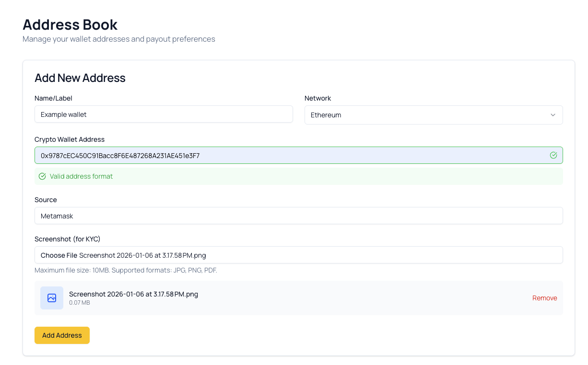Click the Address Book page heading

[x=70, y=24]
